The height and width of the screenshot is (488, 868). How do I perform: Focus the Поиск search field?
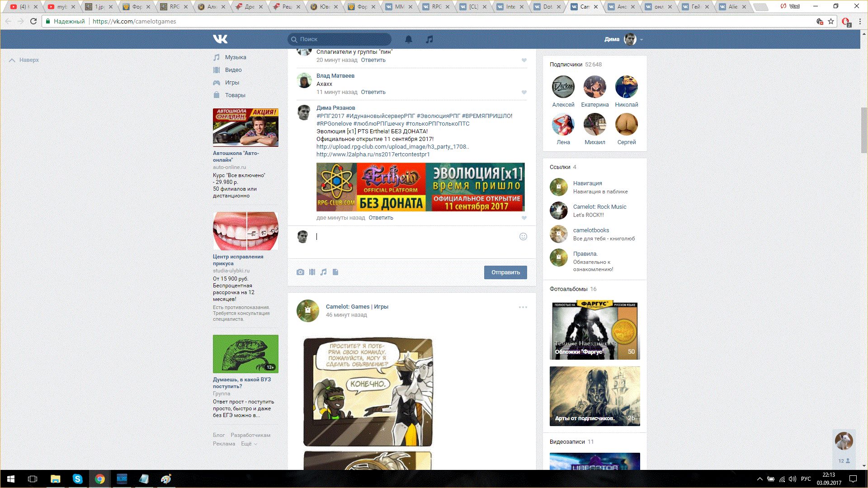[x=340, y=39]
